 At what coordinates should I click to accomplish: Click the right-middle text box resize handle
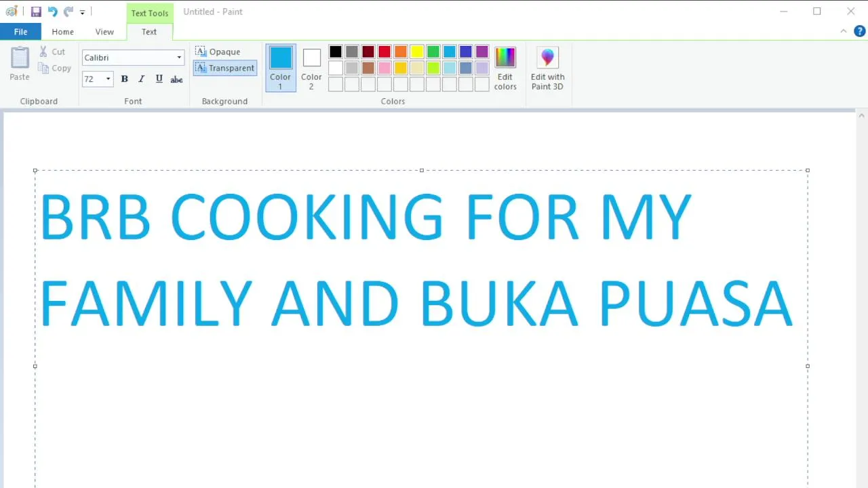808,366
